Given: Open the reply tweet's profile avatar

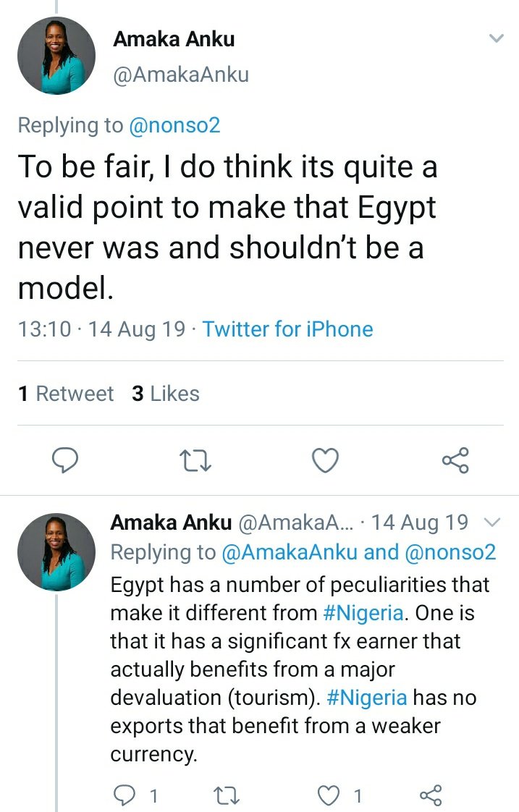Looking at the screenshot, I should pos(56,552).
